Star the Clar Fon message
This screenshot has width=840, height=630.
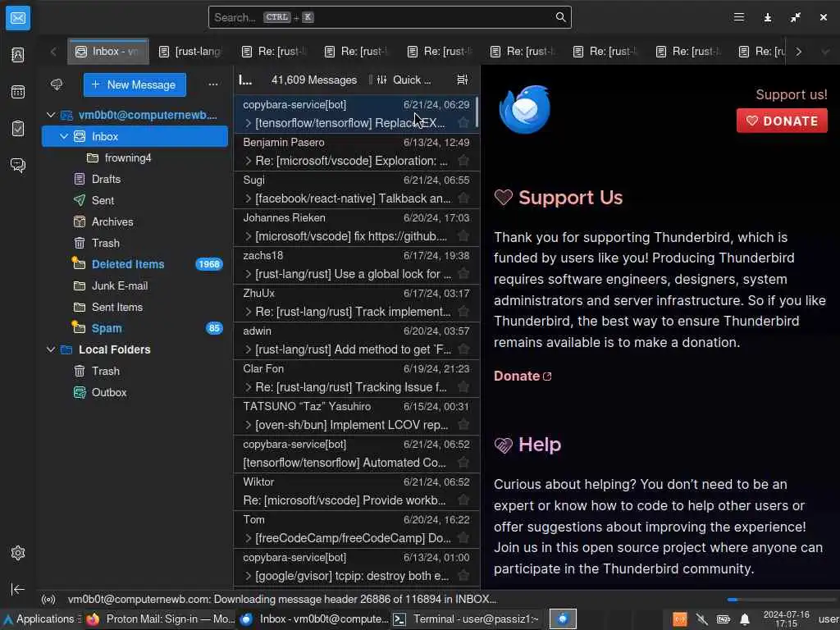point(463,387)
